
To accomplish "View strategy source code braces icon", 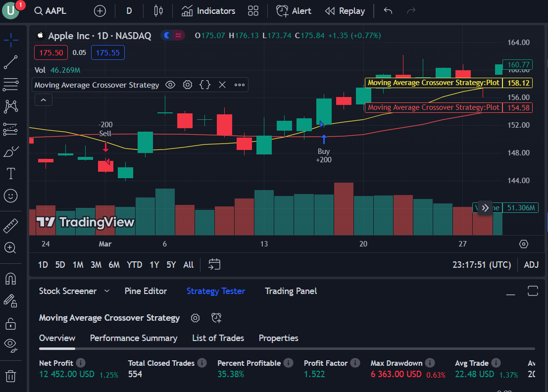I will [205, 85].
